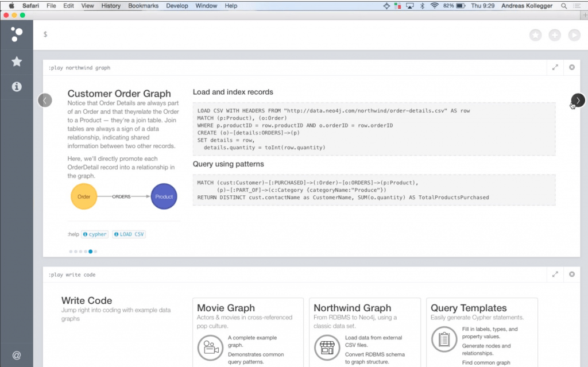Click the plus button in the editor bar
Image resolution: width=588 pixels, height=367 pixels.
[x=555, y=35]
